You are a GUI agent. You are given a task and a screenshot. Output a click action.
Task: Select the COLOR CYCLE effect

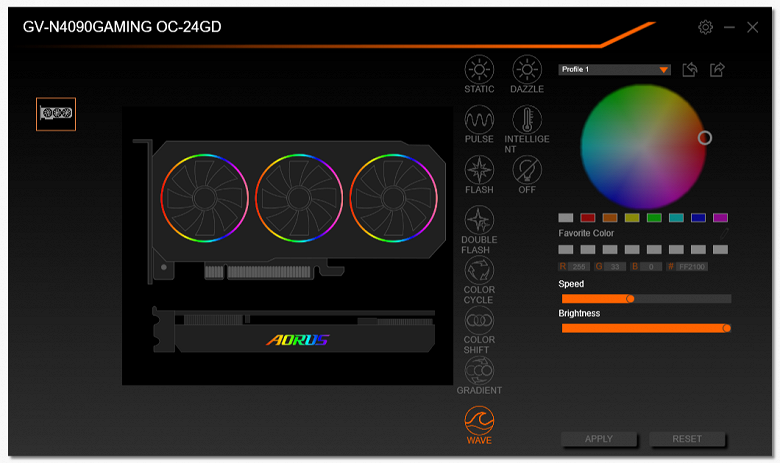click(479, 280)
